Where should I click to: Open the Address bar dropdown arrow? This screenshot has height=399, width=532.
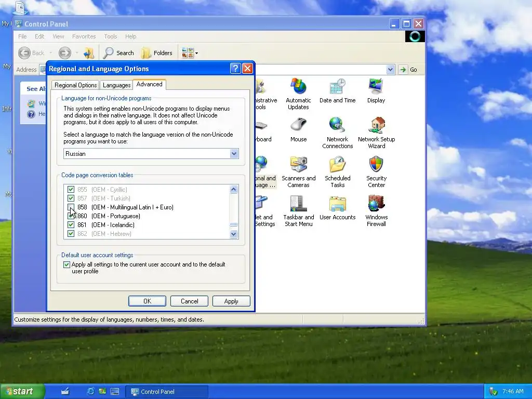[x=390, y=70]
